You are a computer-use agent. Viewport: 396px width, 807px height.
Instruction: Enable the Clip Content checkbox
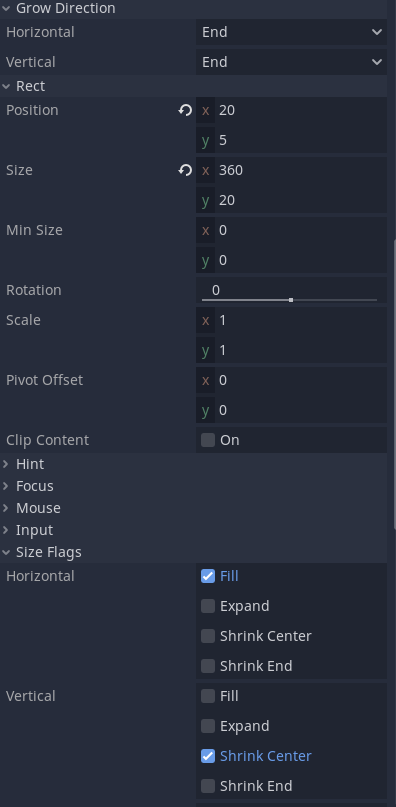point(208,440)
